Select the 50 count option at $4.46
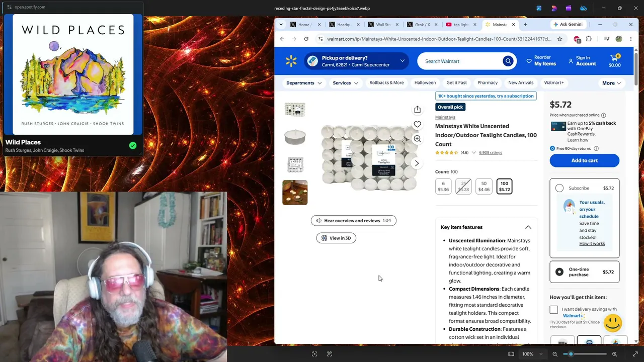The height and width of the screenshot is (362, 644). (x=484, y=187)
